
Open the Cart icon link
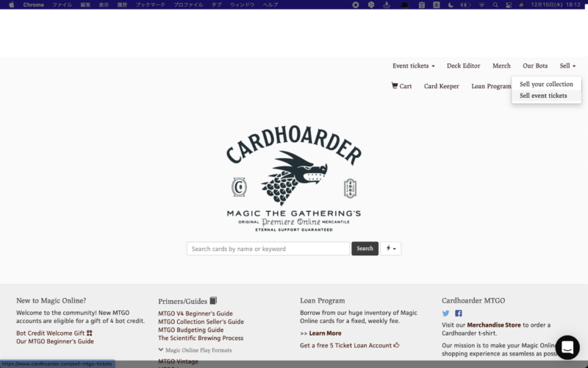401,86
